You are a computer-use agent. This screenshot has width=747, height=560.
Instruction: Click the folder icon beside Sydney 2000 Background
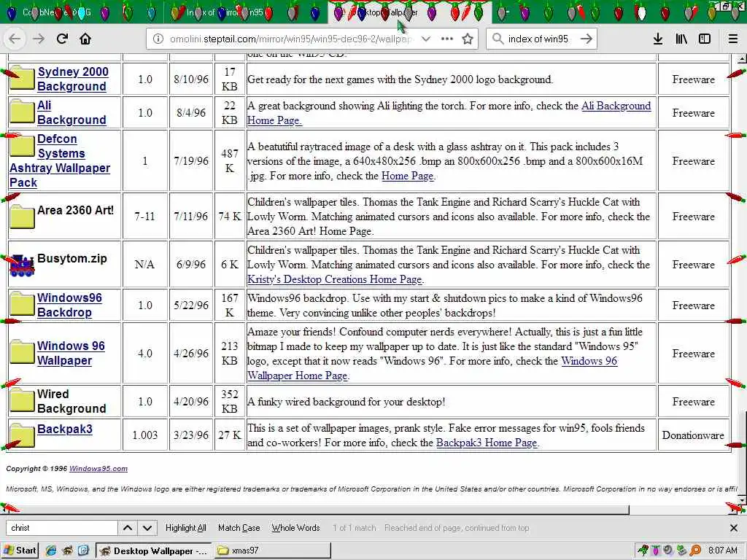pyautogui.click(x=22, y=79)
